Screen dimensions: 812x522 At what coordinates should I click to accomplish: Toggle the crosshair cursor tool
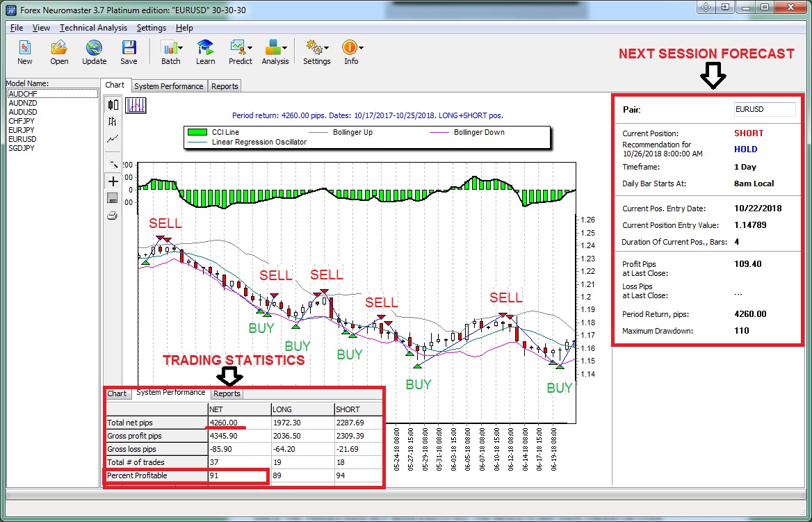point(113,181)
